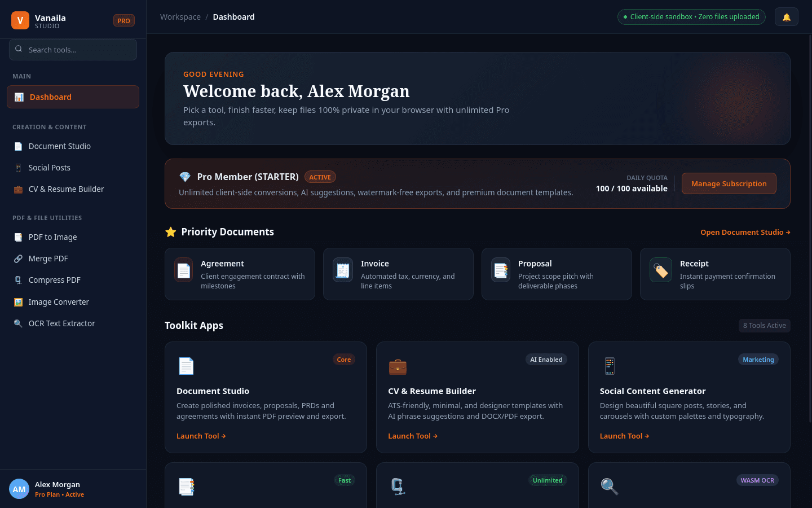Focus the Search tools input field
Screen dimensions: 812x508
(x=73, y=50)
